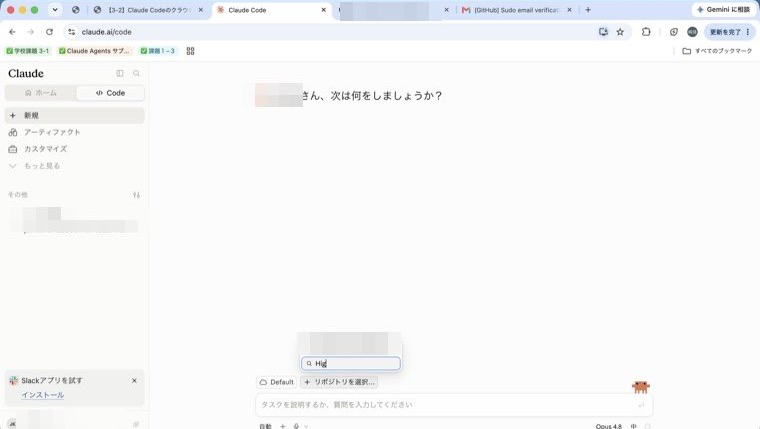
Task: Click the Claude logo title
Action: (x=26, y=73)
